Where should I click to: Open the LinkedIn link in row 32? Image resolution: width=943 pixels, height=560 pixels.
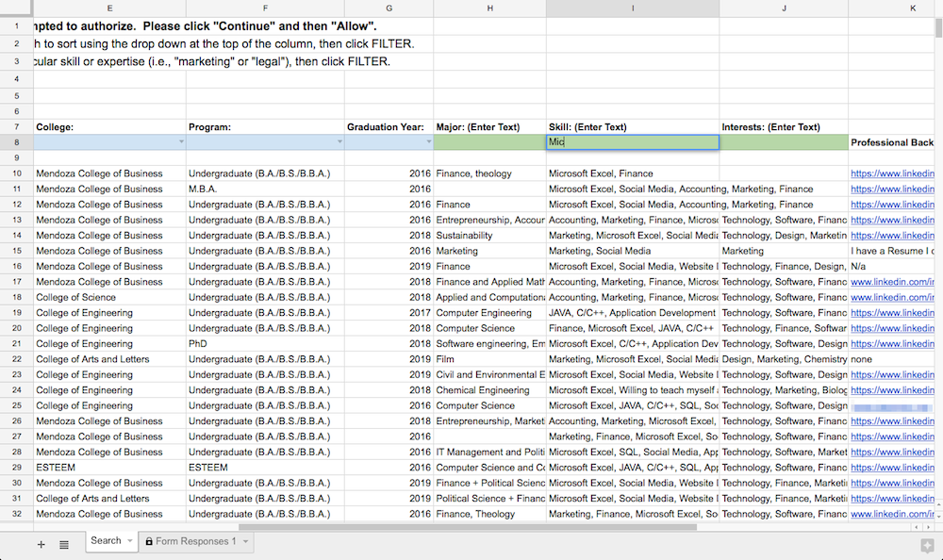892,514
